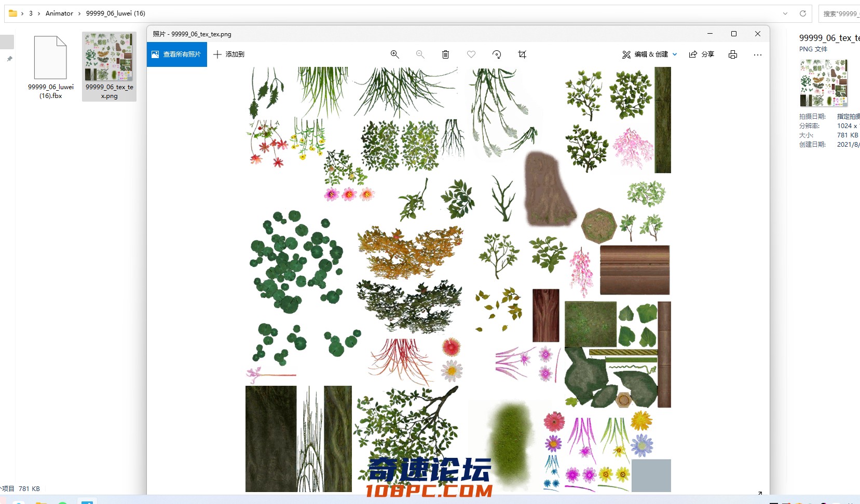Image resolution: width=860 pixels, height=504 pixels.
Task: Click the displayed texture image in Photos viewer
Action: click(458, 279)
